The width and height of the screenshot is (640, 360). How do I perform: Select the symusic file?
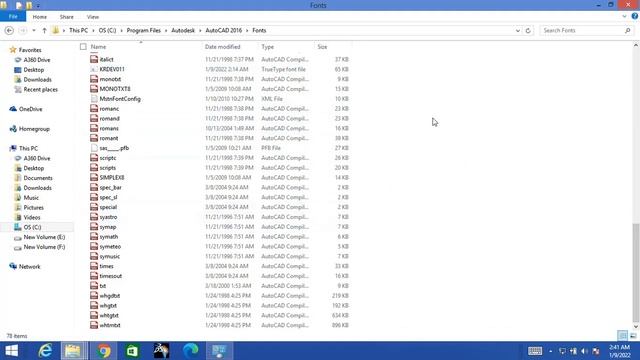pyautogui.click(x=110, y=256)
